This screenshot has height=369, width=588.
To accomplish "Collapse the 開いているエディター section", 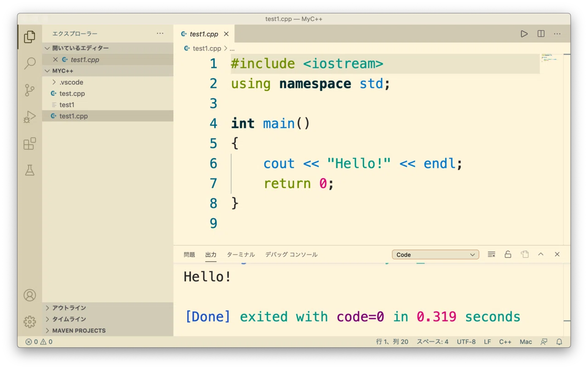I will [x=108, y=48].
